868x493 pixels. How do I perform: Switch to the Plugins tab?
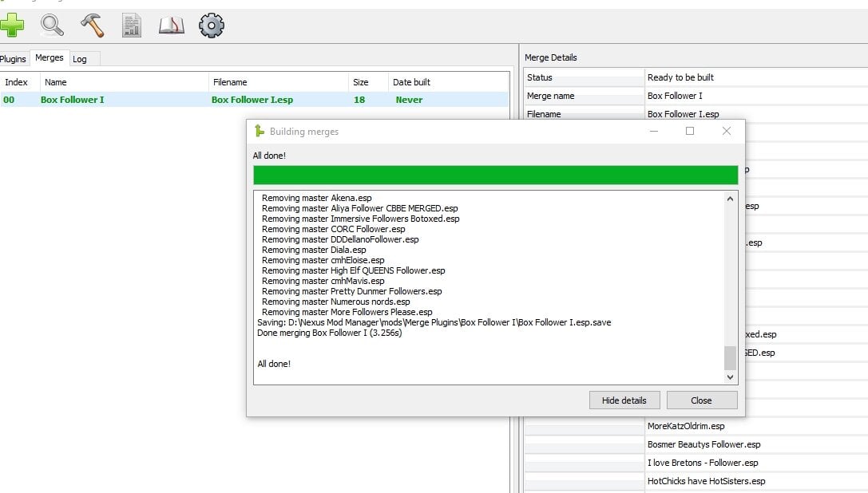pyautogui.click(x=13, y=59)
